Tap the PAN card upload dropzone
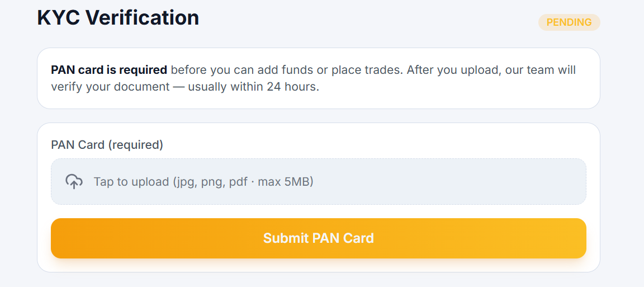The image size is (644, 287). click(x=318, y=181)
